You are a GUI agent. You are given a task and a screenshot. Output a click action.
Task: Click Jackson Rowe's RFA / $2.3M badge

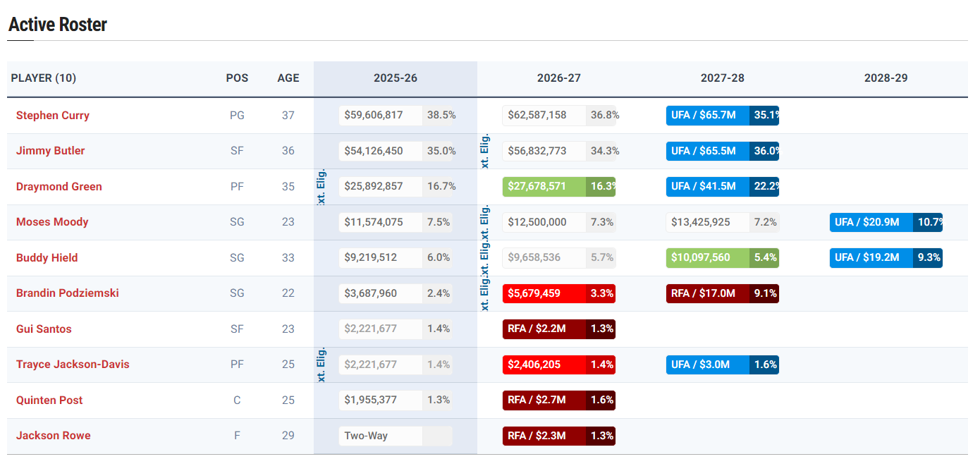tap(544, 436)
